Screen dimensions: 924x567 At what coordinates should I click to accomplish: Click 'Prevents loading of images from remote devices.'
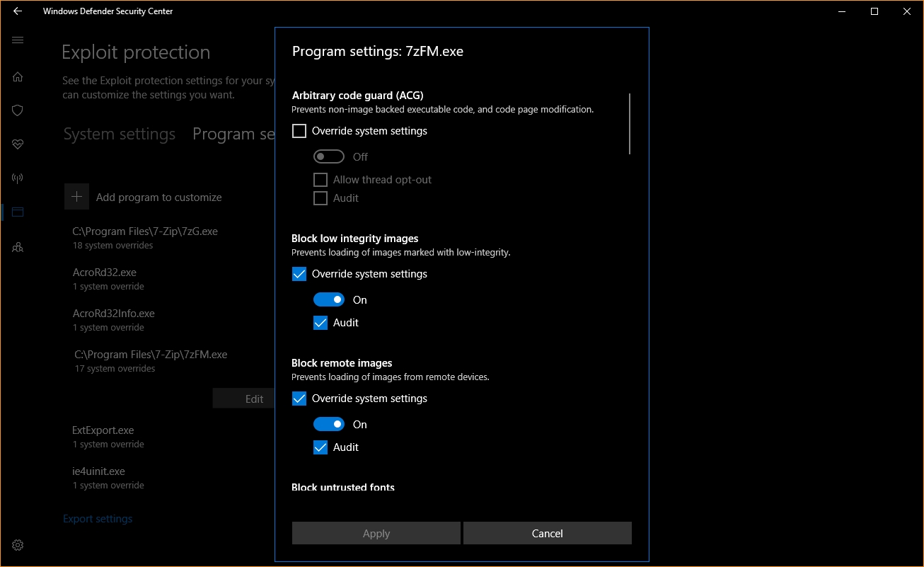click(x=391, y=377)
